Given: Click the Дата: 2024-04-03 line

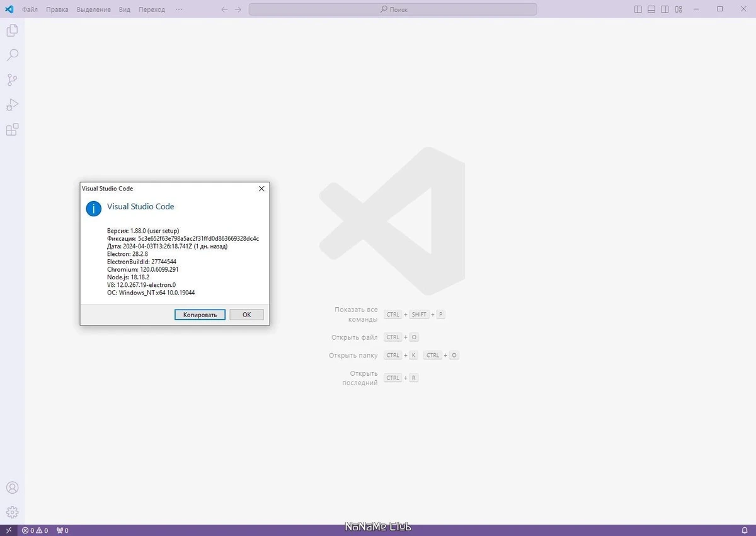Looking at the screenshot, I should [167, 247].
